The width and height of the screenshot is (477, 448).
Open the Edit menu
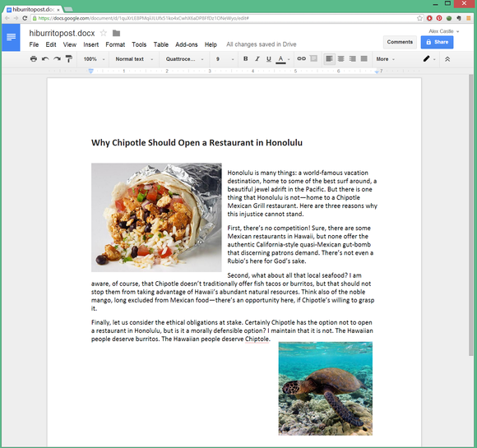(51, 44)
